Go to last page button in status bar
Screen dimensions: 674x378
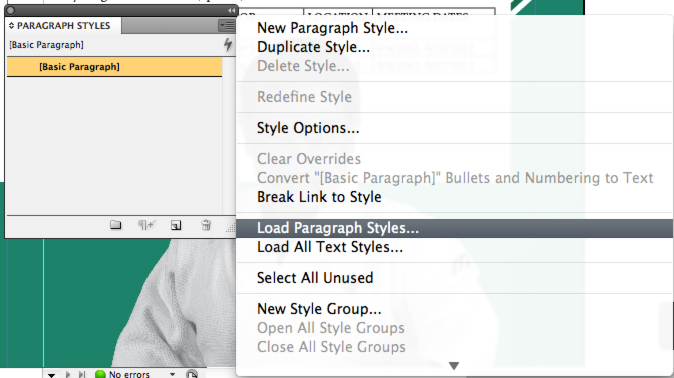point(82,375)
